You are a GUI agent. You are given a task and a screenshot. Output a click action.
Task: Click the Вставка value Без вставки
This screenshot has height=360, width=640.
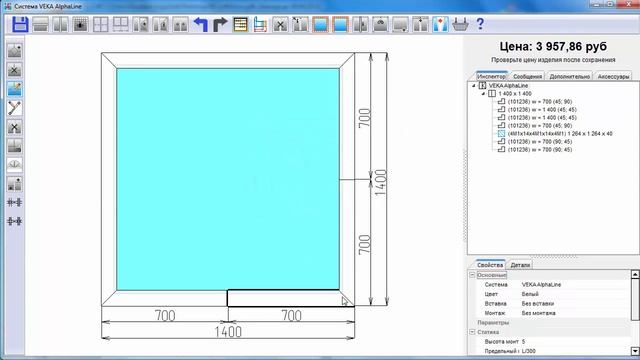[x=538, y=304]
